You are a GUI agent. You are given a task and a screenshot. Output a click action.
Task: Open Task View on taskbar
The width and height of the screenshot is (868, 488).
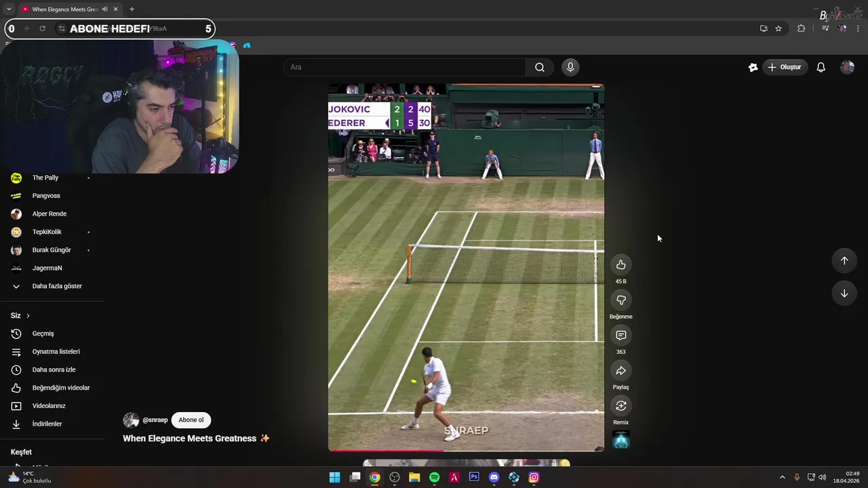(355, 477)
